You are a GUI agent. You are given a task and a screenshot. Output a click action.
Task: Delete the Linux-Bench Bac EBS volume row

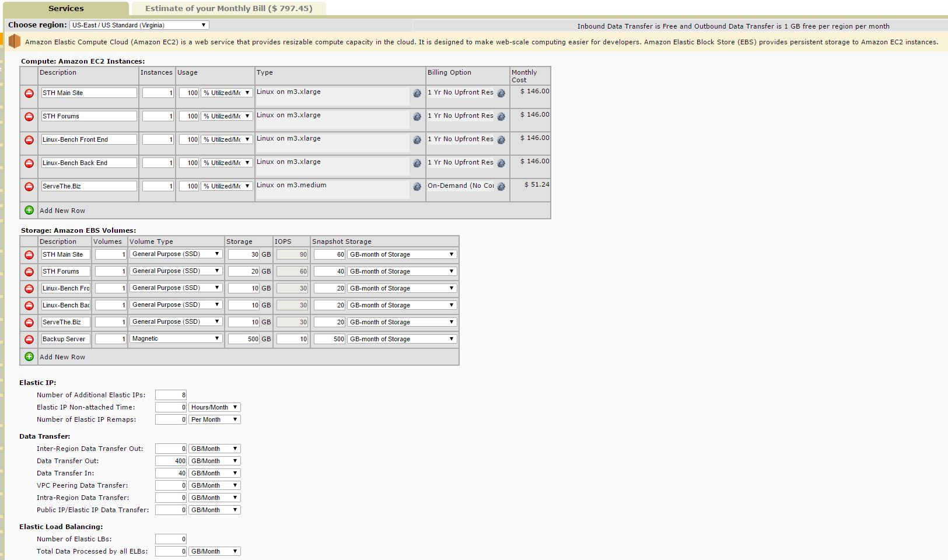tap(29, 306)
